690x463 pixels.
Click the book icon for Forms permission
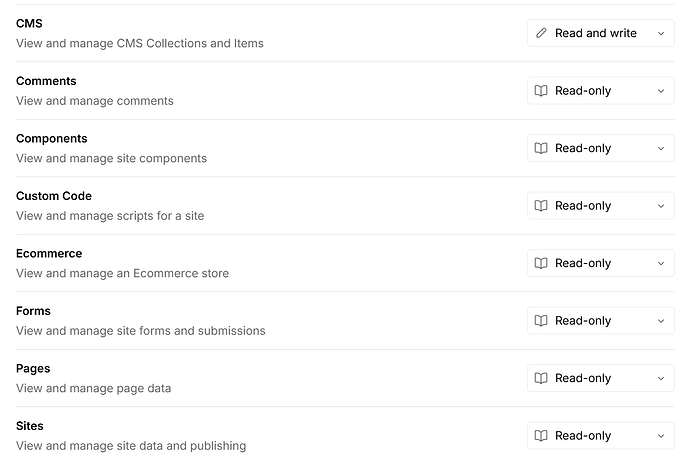[x=541, y=320]
